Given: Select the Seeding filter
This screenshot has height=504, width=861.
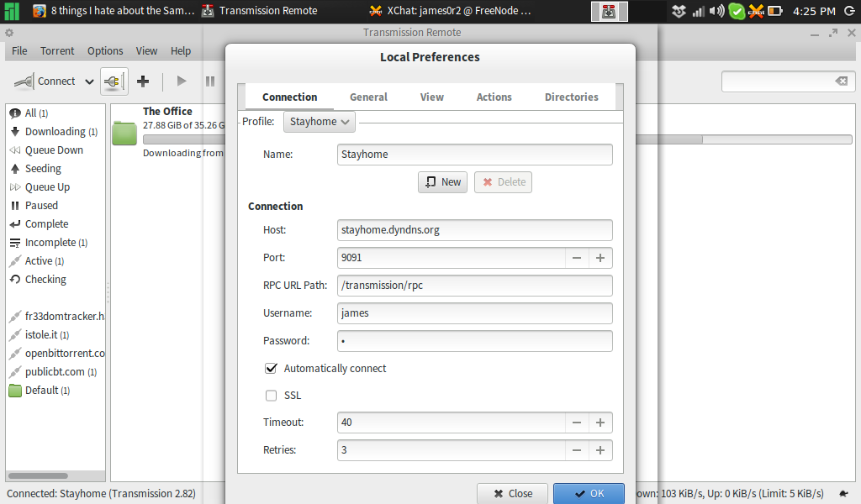Looking at the screenshot, I should coord(35,169).
